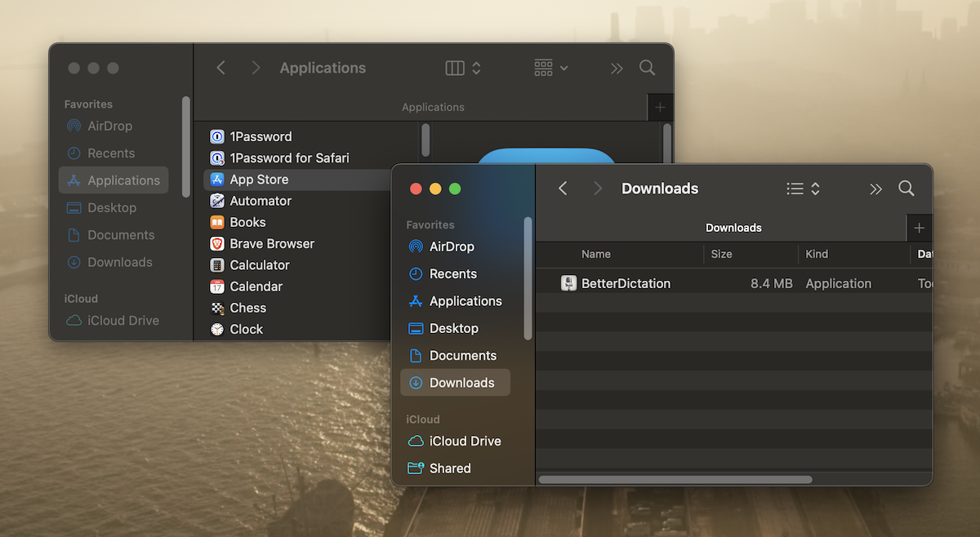Viewport: 980px width, 537px height.
Task: Click the Application kind cell for BetterDictation
Action: [x=839, y=283]
